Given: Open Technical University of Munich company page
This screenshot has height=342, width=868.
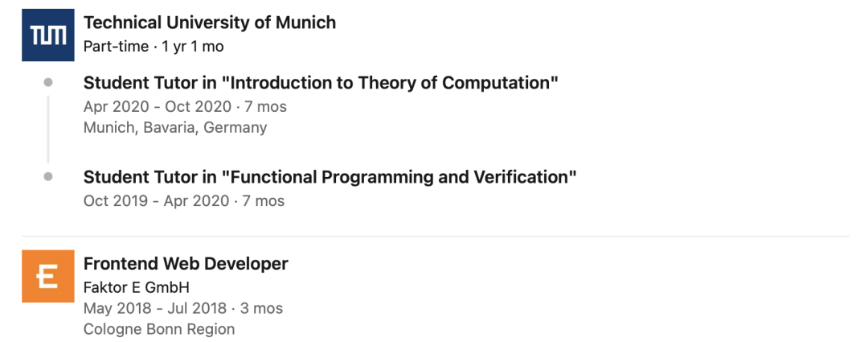Looking at the screenshot, I should point(209,23).
